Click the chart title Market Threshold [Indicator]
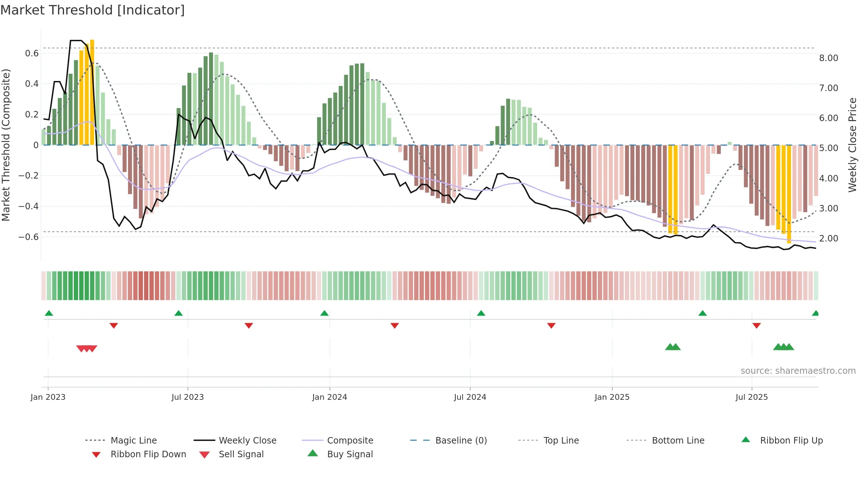This screenshot has width=868, height=488. pyautogui.click(x=93, y=10)
